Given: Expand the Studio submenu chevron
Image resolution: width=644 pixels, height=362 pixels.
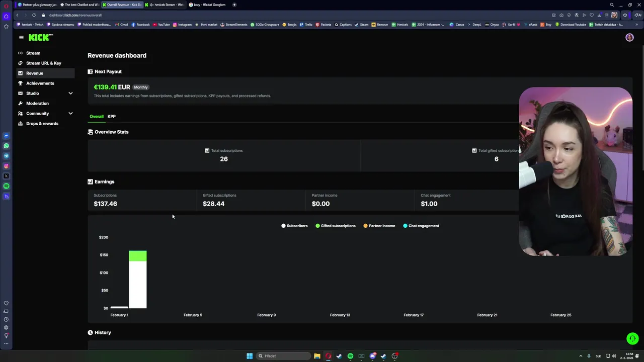Looking at the screenshot, I should [70, 93].
